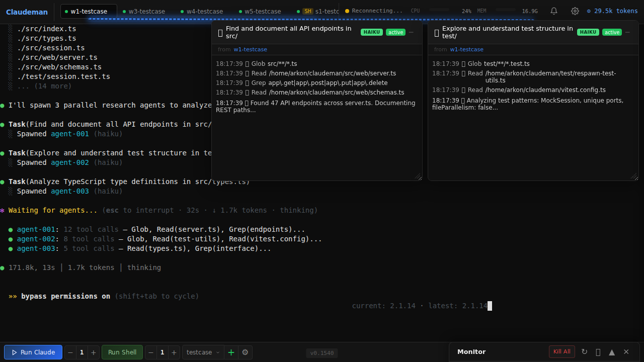
Task: Click the agent-002 spawned link
Action: coord(70,162)
